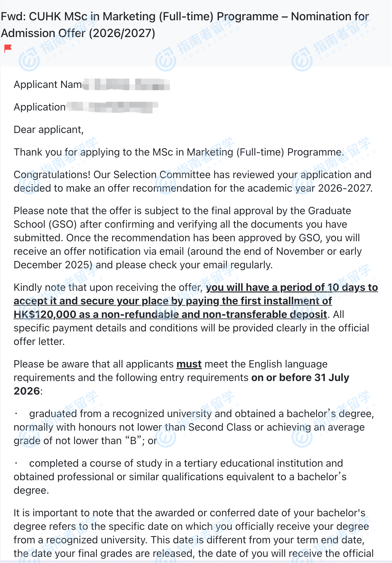
Task: Click the underlined word "must"
Action: 189,364
